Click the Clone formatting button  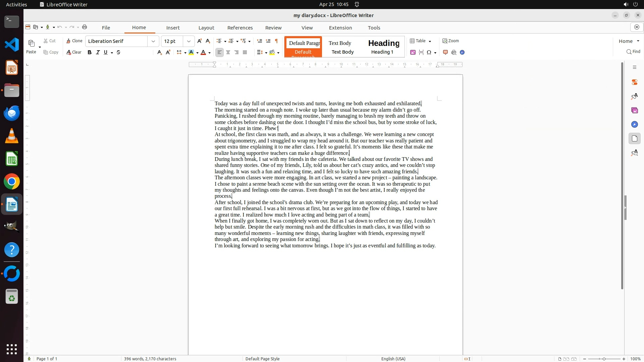click(x=74, y=41)
